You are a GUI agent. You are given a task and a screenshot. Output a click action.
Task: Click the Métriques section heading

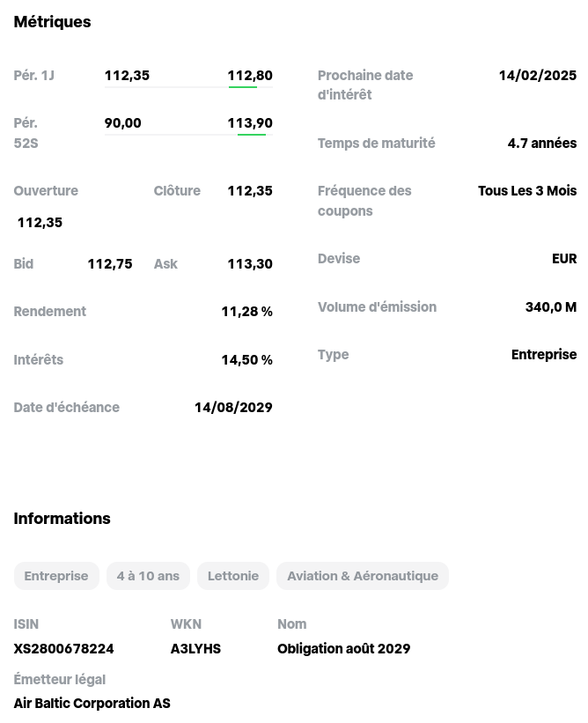pyautogui.click(x=52, y=21)
